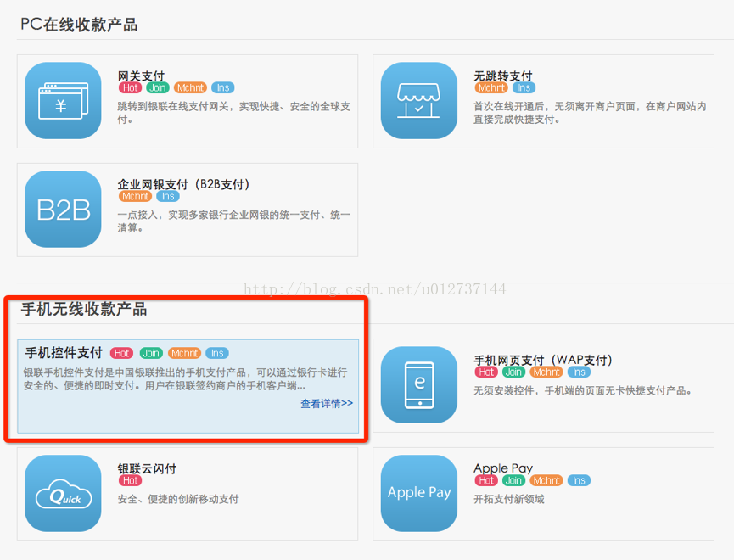Open the 无跳转支付 title
Screen dimensions: 734x560
(503, 76)
